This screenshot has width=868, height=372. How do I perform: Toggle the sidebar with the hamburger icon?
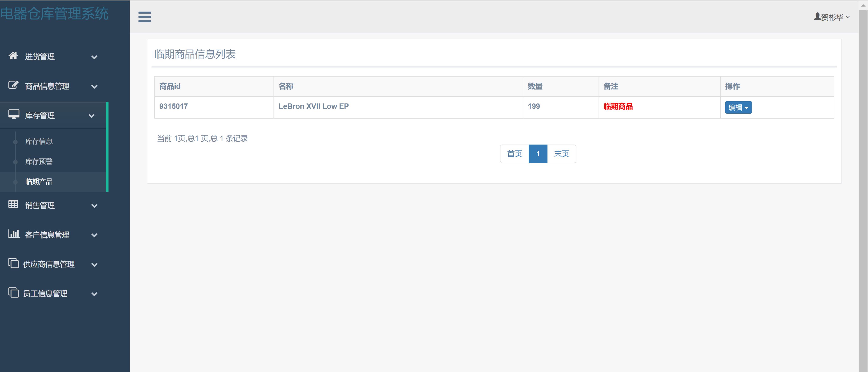point(145,16)
